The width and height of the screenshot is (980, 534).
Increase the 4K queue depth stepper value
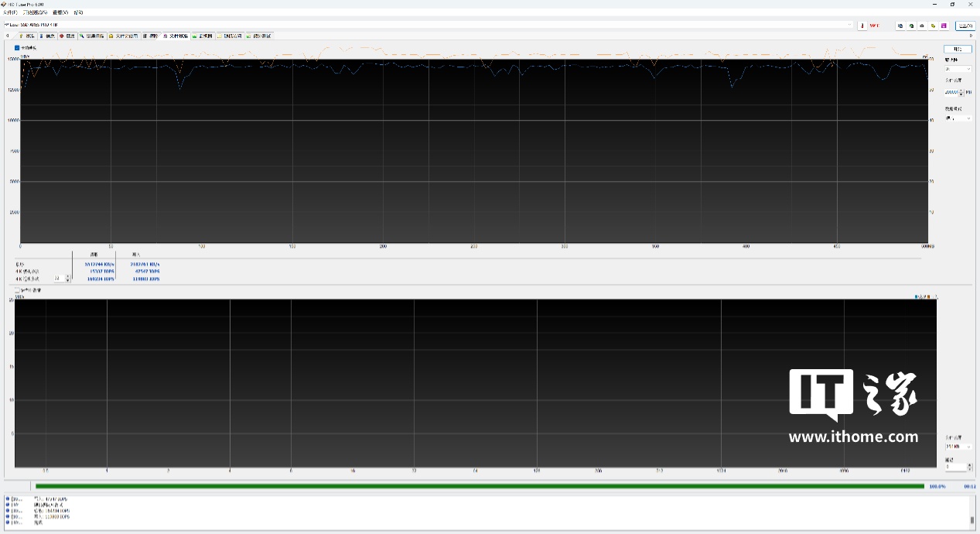(68, 276)
